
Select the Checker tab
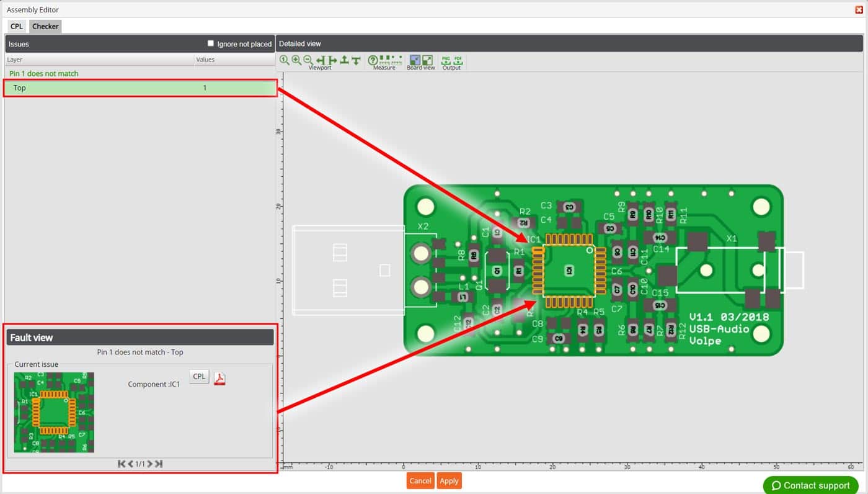click(x=45, y=26)
